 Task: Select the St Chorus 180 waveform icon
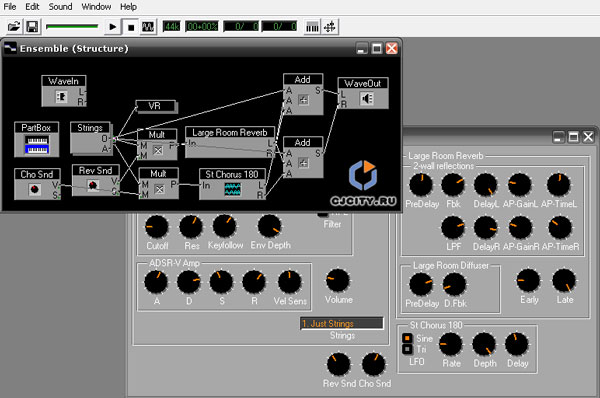(x=232, y=189)
